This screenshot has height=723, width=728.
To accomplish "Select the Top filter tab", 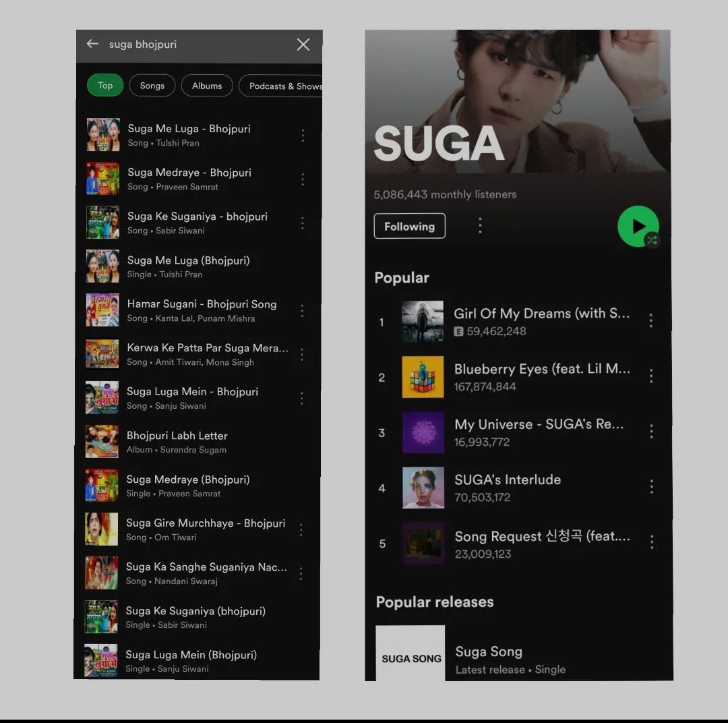I will pos(105,86).
